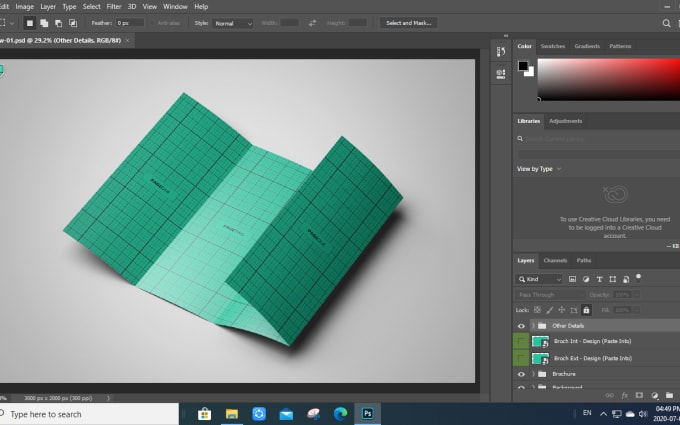Screen dimensions: 680x425
Task: Click taskbar search box
Action: click(89, 414)
